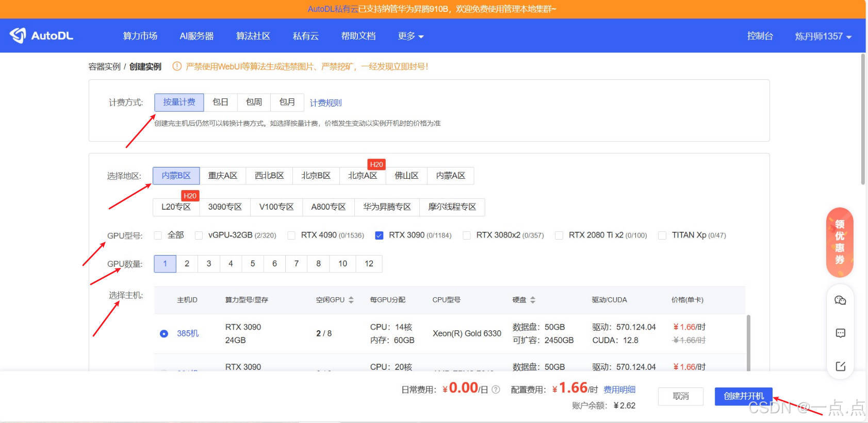This screenshot has height=423, width=868.
Task: Open 帮助文档 nav item
Action: point(358,36)
